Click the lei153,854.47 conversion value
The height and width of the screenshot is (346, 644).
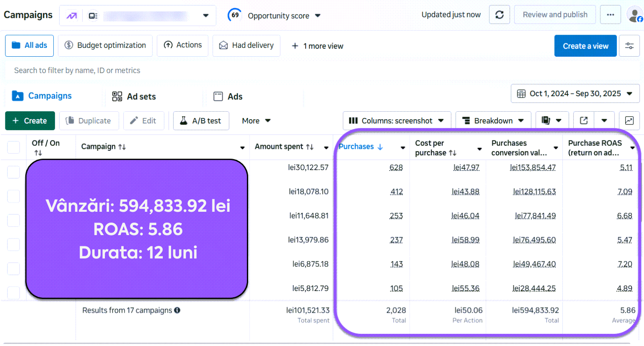click(x=533, y=168)
